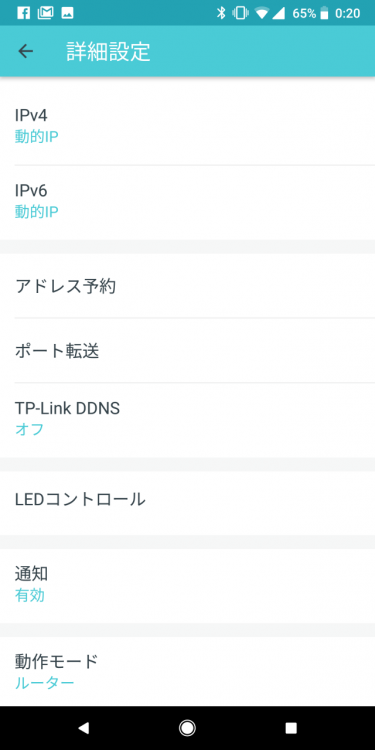Open 動作モード router mode setting
Image resolution: width=375 pixels, height=750 pixels.
point(188,672)
